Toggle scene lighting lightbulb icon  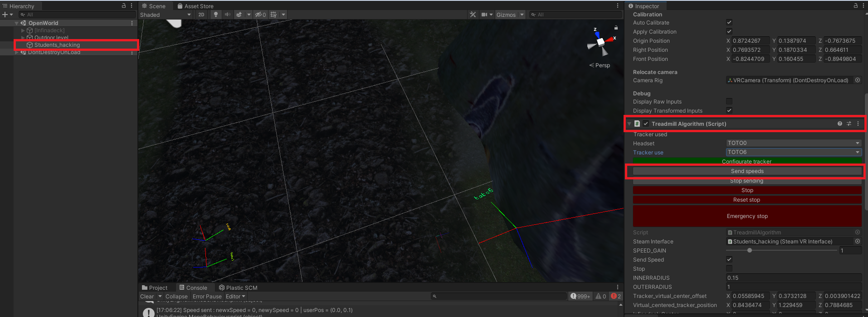click(x=216, y=15)
